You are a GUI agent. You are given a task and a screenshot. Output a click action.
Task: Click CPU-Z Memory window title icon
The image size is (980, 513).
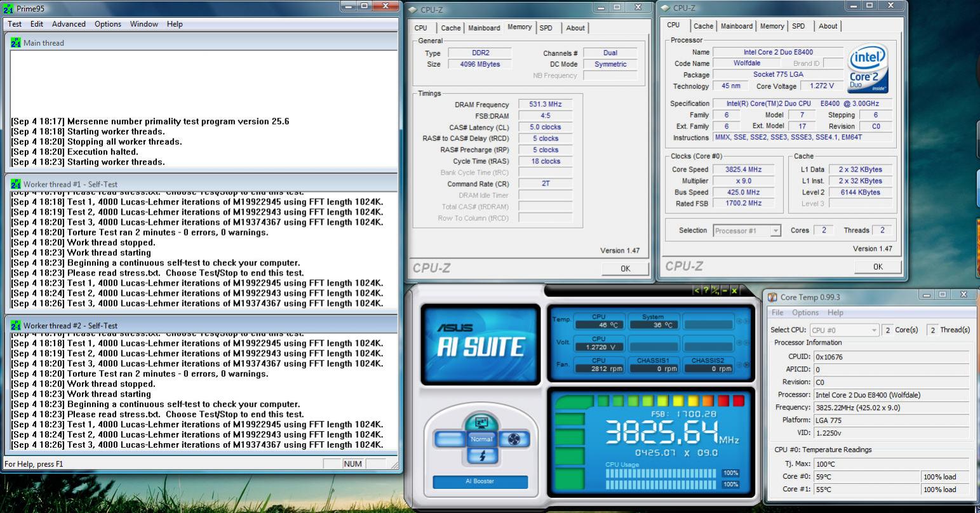coord(413,9)
